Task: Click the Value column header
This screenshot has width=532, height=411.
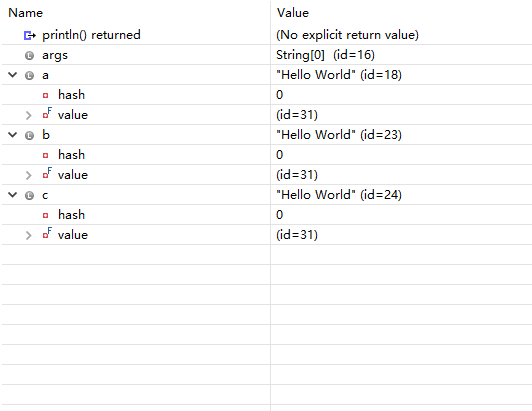Action: tap(293, 13)
